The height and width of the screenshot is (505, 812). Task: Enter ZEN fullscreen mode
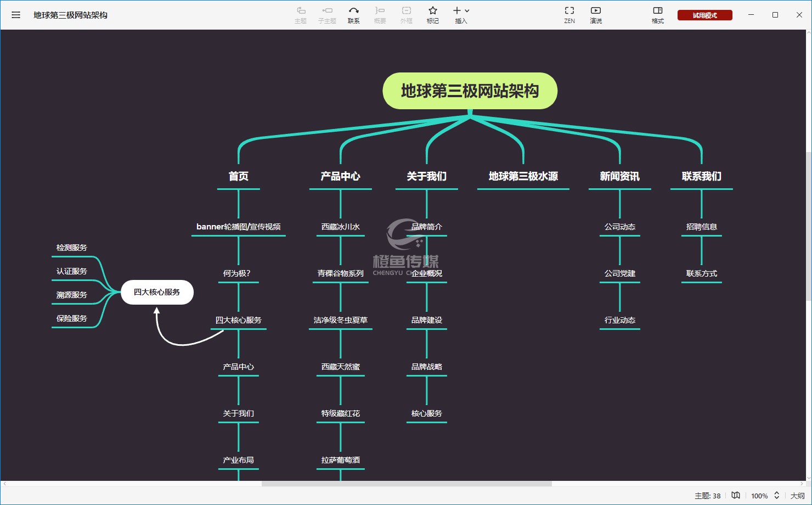[x=569, y=15]
